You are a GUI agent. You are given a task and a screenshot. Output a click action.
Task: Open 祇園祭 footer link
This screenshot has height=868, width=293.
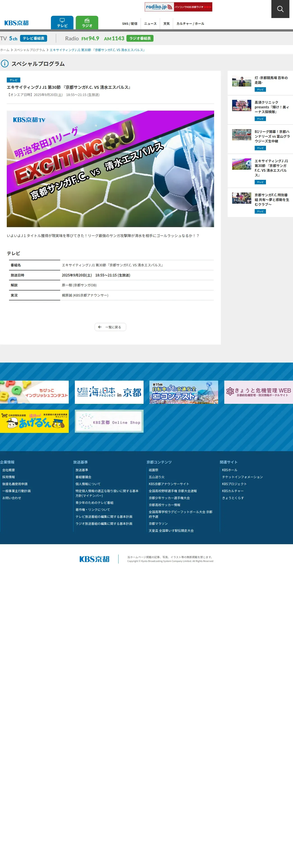[153, 470]
